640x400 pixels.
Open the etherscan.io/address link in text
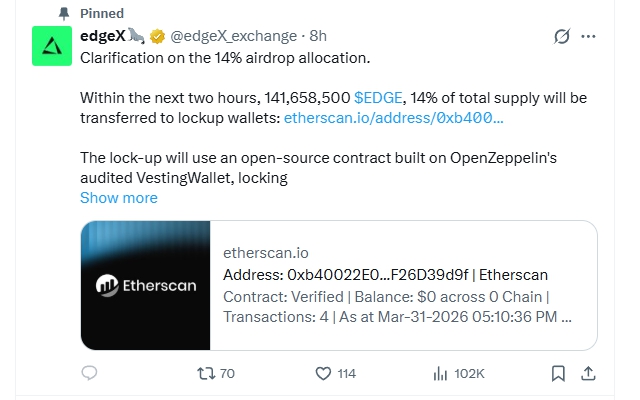(x=393, y=118)
